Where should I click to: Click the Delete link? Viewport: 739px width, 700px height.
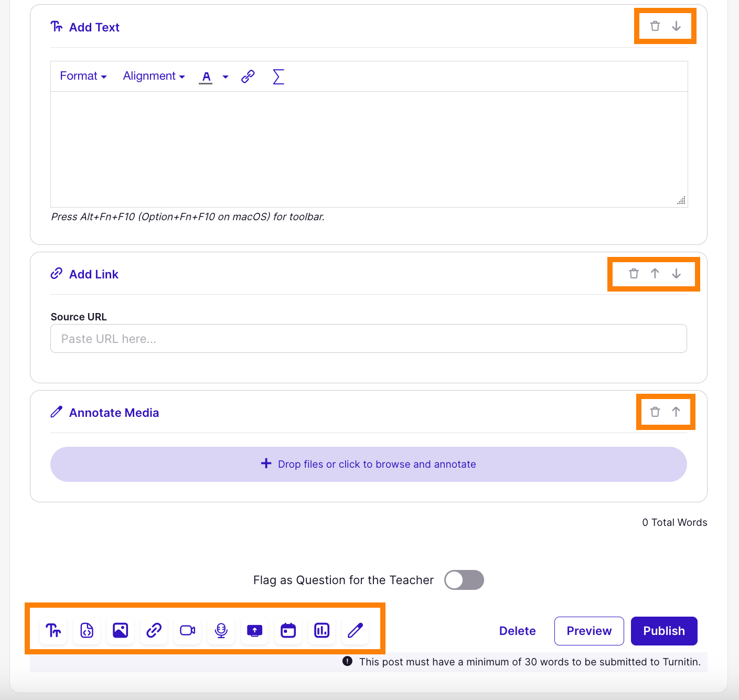pos(517,631)
